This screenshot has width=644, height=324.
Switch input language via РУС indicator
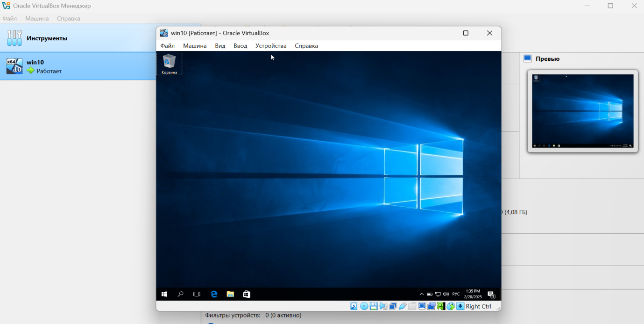click(456, 294)
